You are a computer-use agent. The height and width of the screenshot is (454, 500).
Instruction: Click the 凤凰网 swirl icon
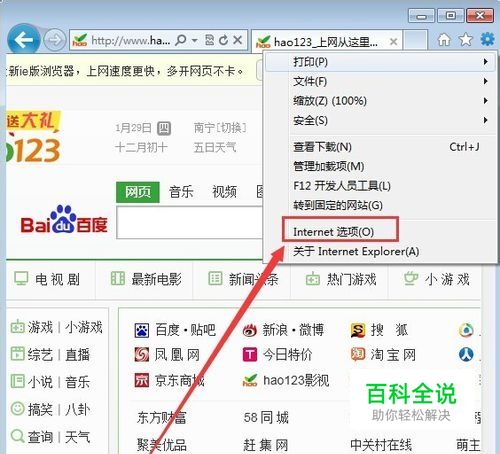click(x=142, y=355)
